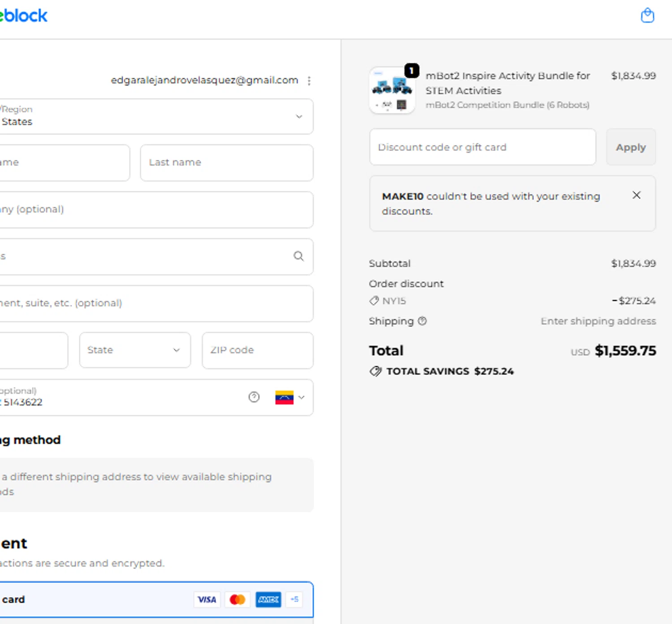Click the Total Savings tag icon
Image resolution: width=672 pixels, height=624 pixels.
tap(375, 371)
